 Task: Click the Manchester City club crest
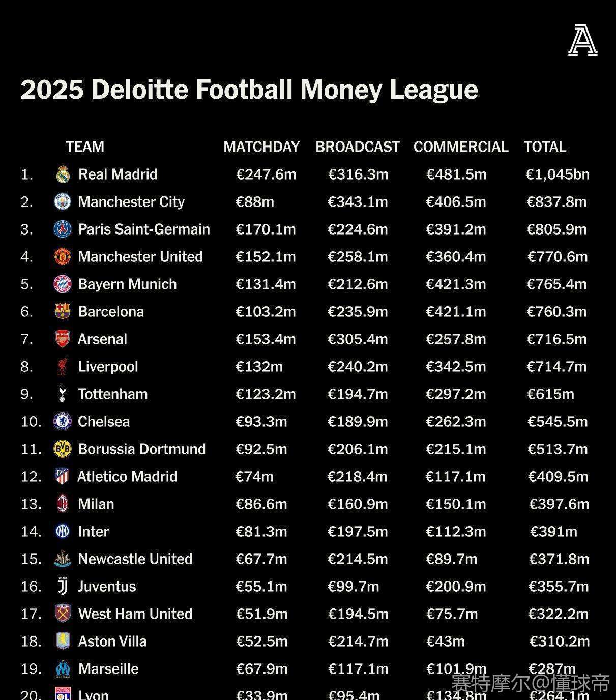coord(63,202)
